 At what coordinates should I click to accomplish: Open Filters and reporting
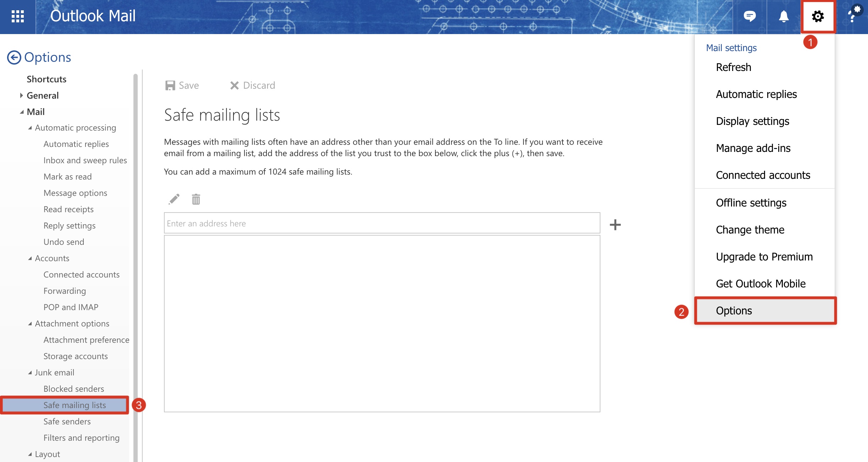tap(82, 438)
